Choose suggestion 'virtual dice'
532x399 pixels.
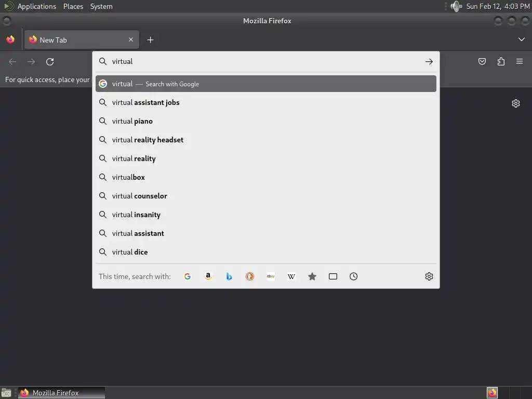265,252
